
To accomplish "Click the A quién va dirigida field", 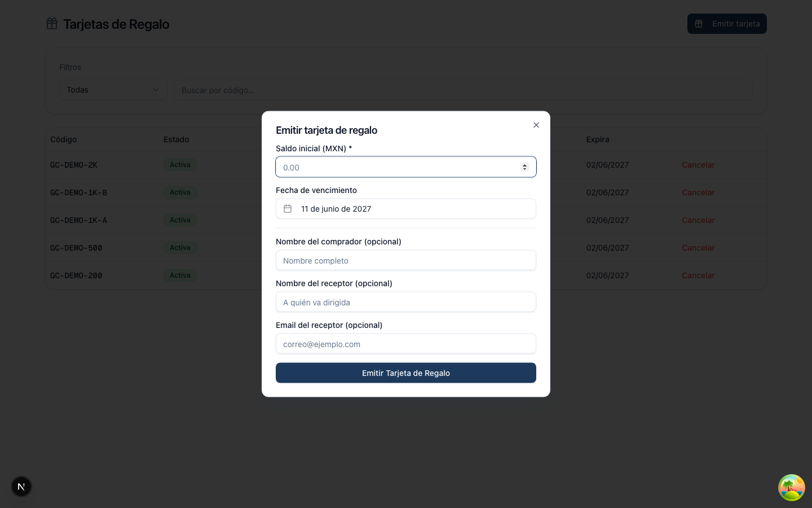I will 406,302.
